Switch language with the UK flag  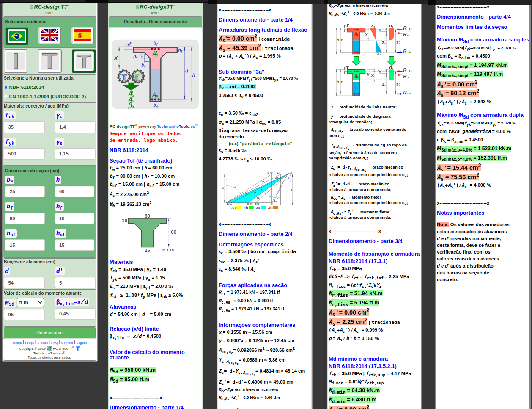click(49, 36)
